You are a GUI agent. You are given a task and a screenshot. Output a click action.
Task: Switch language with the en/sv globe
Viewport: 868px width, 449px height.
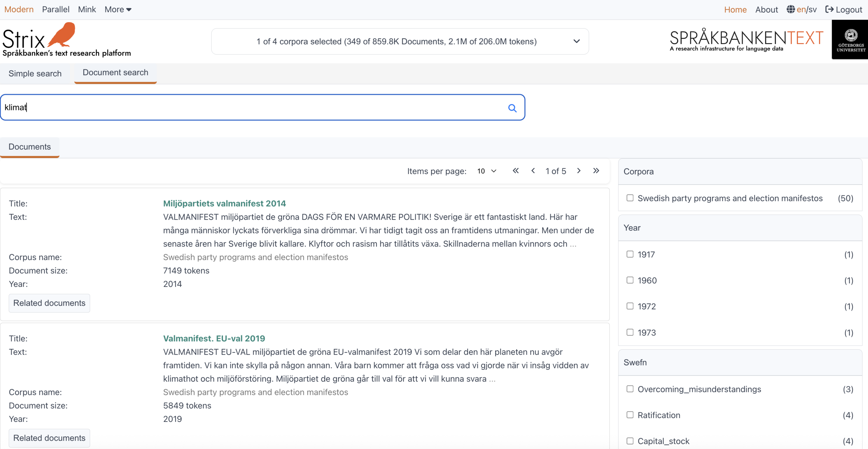(802, 9)
